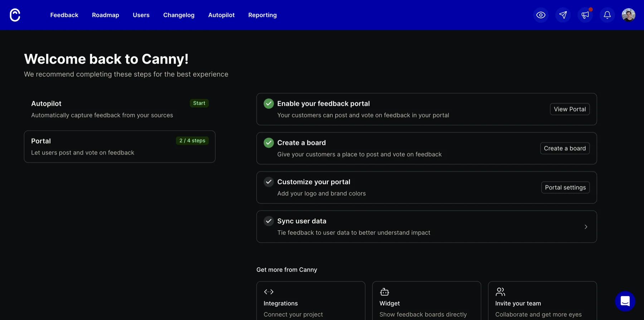Open the megaphone announcements icon
644x320 pixels.
click(585, 15)
